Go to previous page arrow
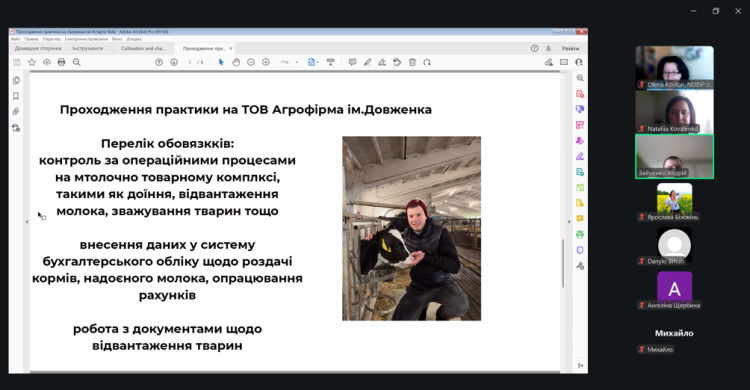The width and height of the screenshot is (750, 390). click(x=159, y=62)
